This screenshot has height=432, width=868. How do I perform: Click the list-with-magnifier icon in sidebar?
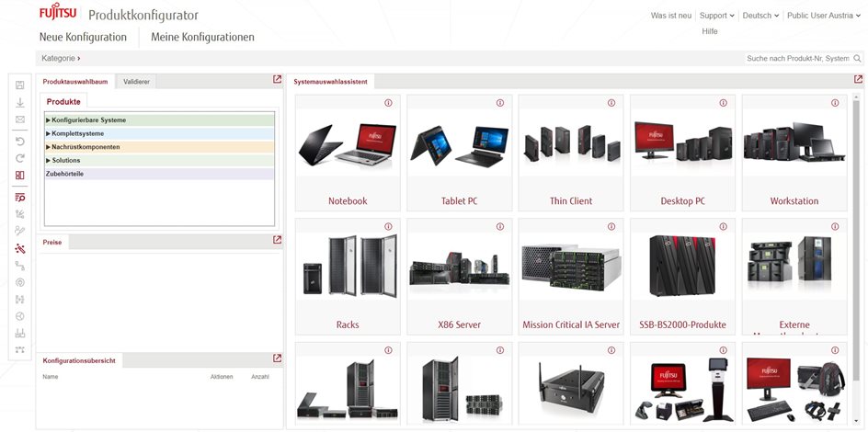20,198
